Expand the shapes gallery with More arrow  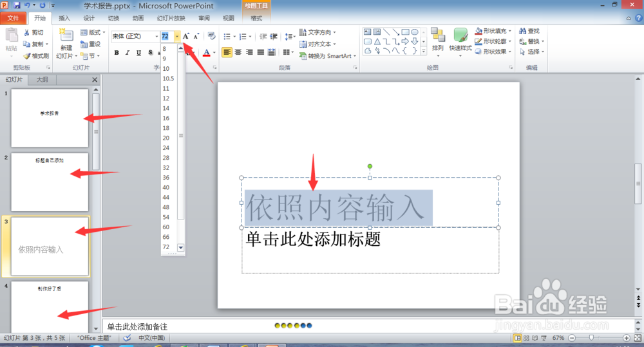[424, 51]
